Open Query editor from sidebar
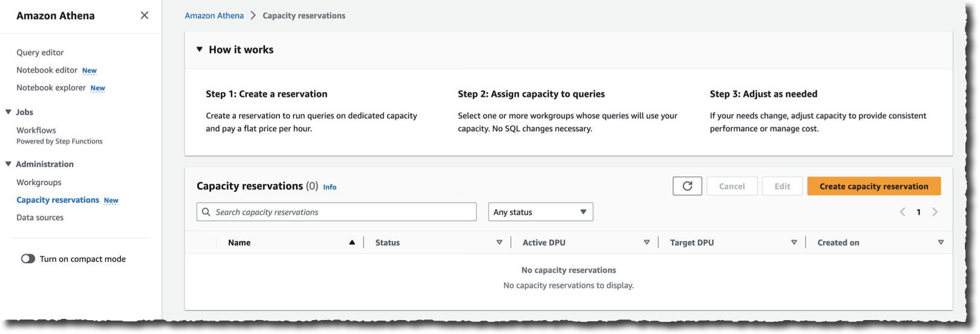The image size is (980, 334). (40, 53)
